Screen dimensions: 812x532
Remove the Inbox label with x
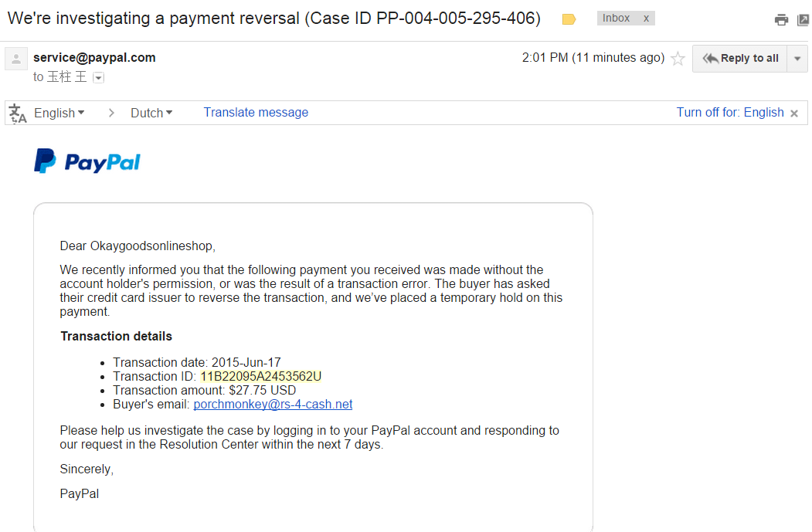click(x=646, y=19)
